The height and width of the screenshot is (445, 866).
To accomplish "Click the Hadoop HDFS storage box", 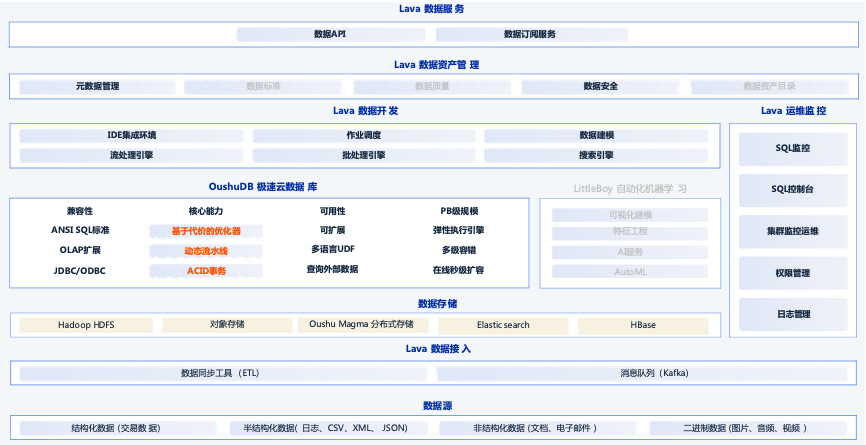I will (86, 325).
